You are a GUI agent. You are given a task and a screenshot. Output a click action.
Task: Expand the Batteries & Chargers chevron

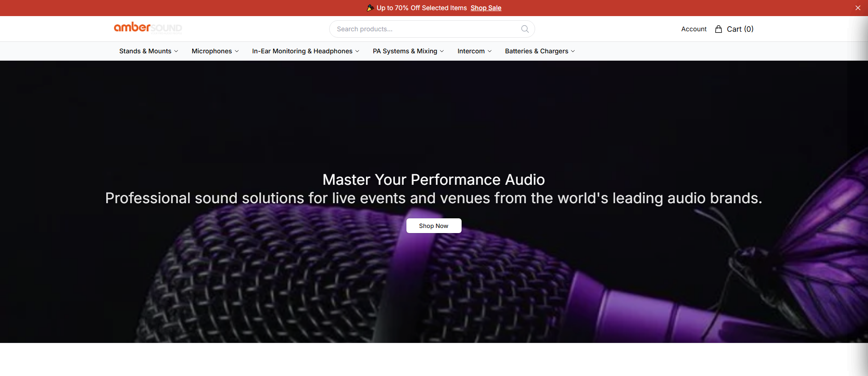click(x=573, y=51)
